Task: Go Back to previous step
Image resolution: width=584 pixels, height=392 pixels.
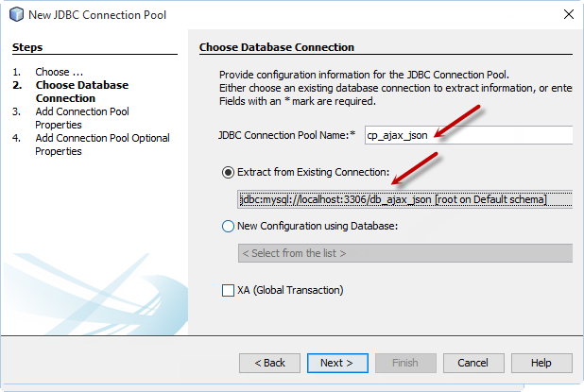Action: point(269,363)
